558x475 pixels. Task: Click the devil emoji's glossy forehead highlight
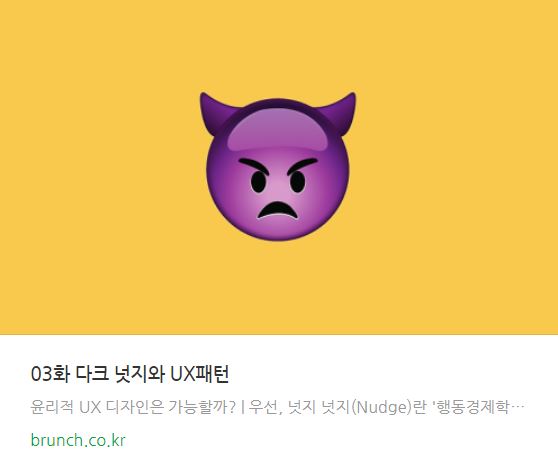(x=278, y=130)
